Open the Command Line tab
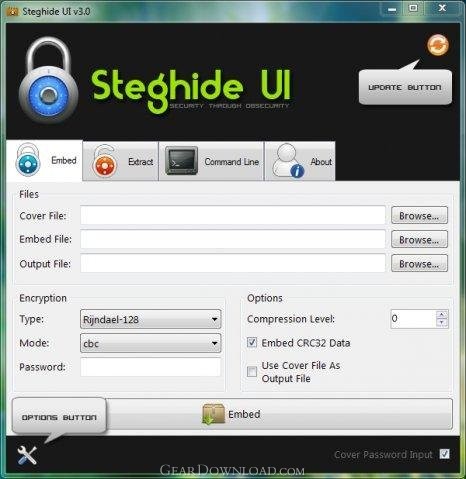 pos(211,161)
